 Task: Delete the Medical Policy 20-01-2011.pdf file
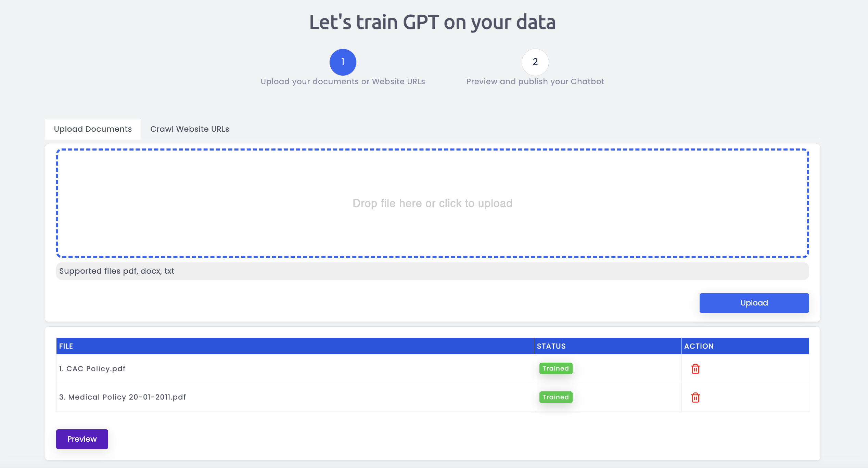point(695,398)
